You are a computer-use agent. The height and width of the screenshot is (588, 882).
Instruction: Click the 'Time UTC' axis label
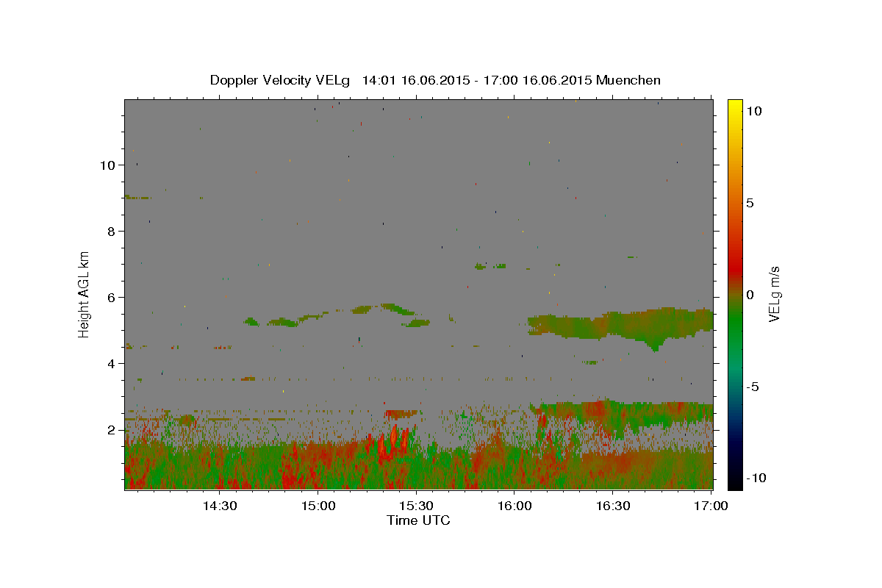[x=418, y=520]
